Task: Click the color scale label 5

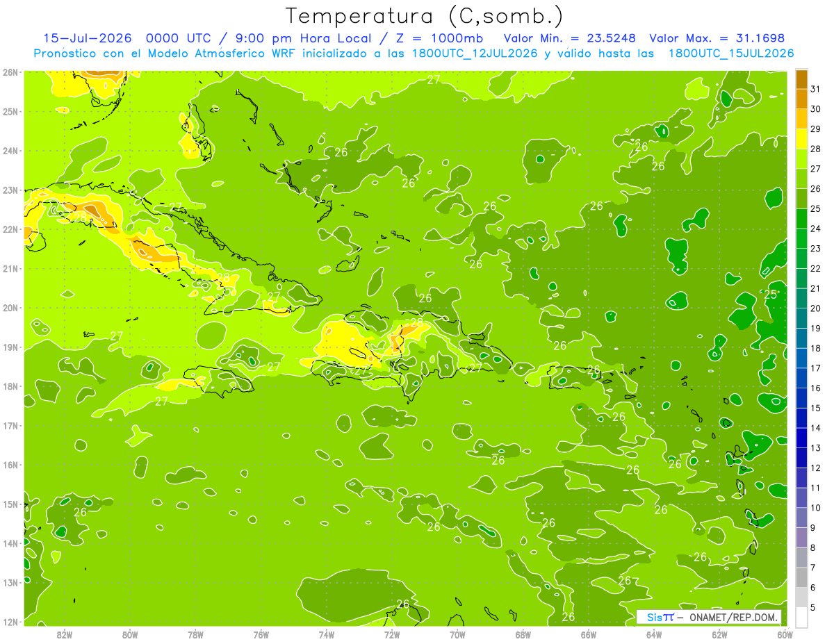Action: [812, 608]
